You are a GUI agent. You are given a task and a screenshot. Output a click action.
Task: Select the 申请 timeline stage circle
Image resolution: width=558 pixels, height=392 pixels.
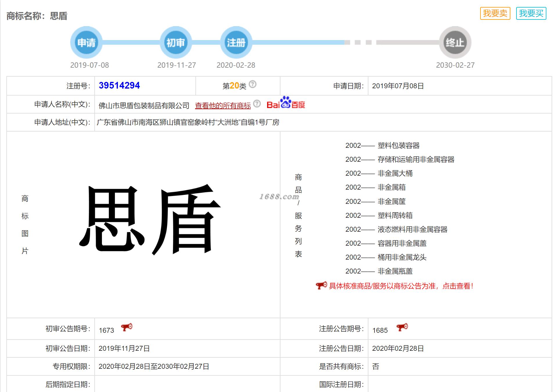click(86, 43)
